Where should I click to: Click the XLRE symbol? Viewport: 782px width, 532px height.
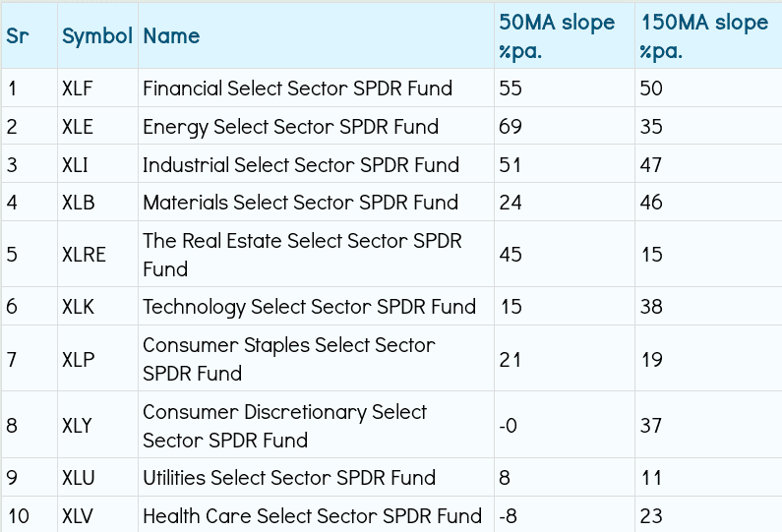pos(84,255)
